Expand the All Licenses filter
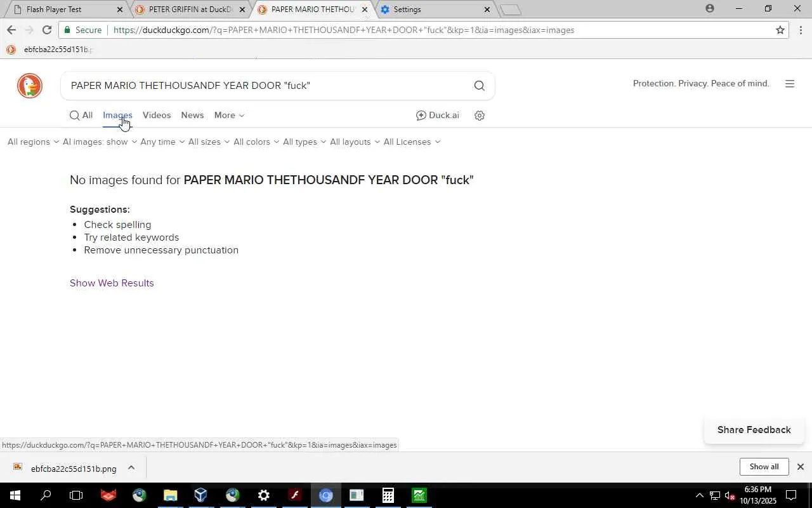This screenshot has height=508, width=812. [x=412, y=142]
